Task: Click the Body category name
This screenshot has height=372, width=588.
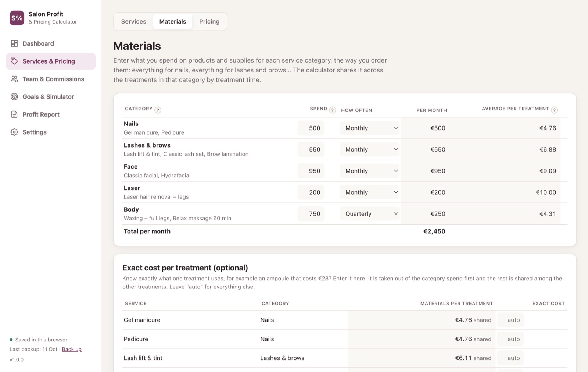Action: [x=131, y=209]
